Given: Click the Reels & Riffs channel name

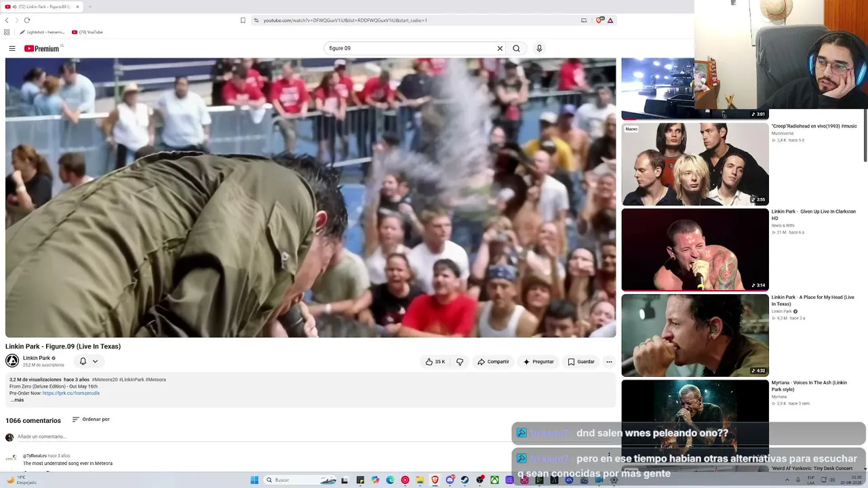Looking at the screenshot, I should pyautogui.click(x=783, y=226).
